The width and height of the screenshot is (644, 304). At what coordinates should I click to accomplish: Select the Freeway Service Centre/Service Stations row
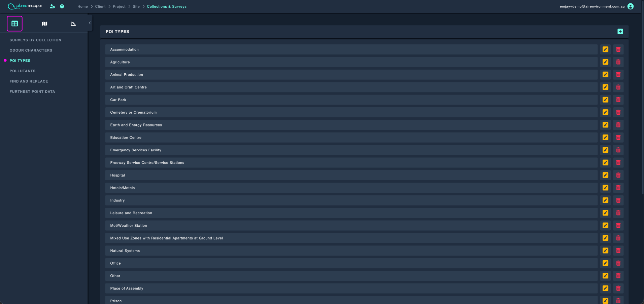(351, 163)
